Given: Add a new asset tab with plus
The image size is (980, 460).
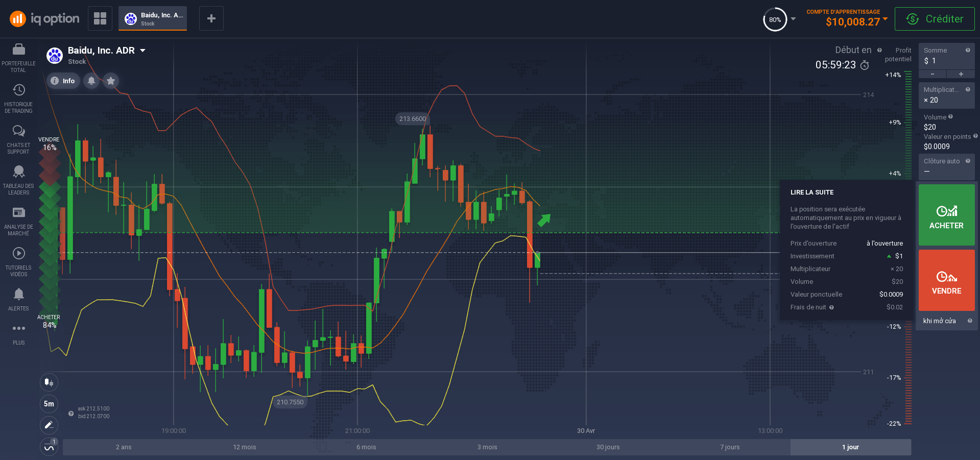Looking at the screenshot, I should (x=211, y=18).
